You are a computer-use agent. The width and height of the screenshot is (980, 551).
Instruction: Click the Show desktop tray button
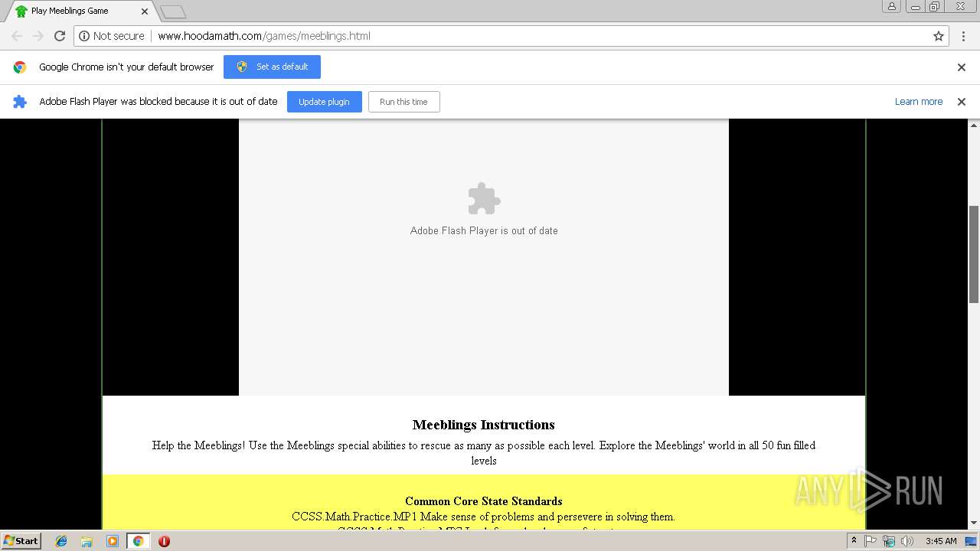click(972, 541)
